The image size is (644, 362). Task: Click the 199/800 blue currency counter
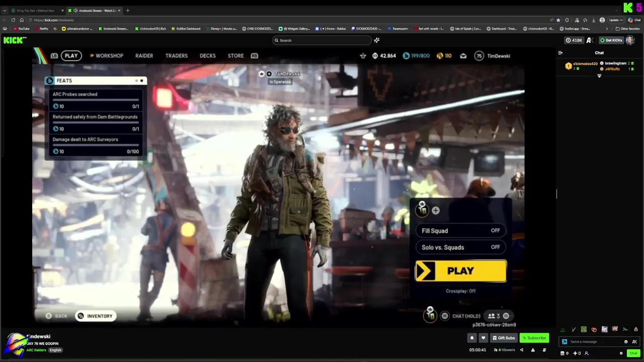416,56
